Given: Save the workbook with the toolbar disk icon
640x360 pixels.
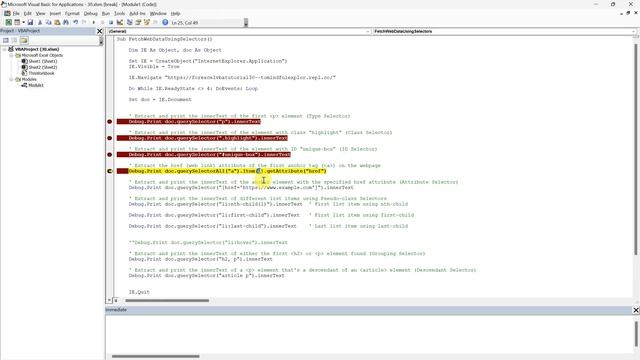Looking at the screenshot, I should (x=30, y=22).
